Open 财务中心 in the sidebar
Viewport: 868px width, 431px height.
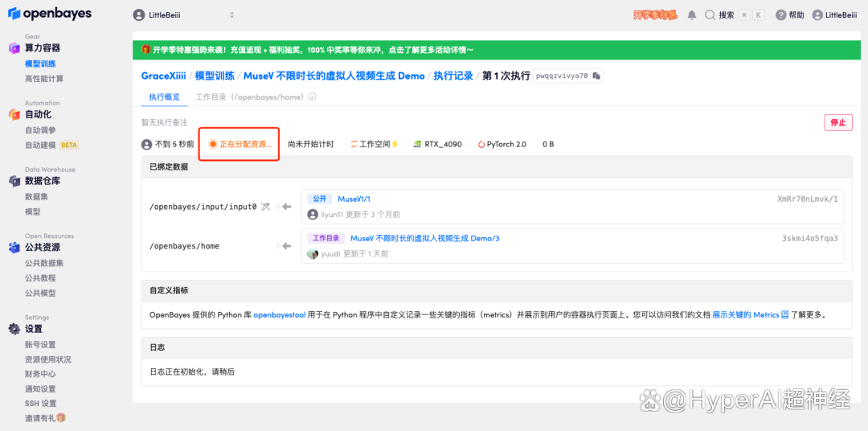point(40,375)
